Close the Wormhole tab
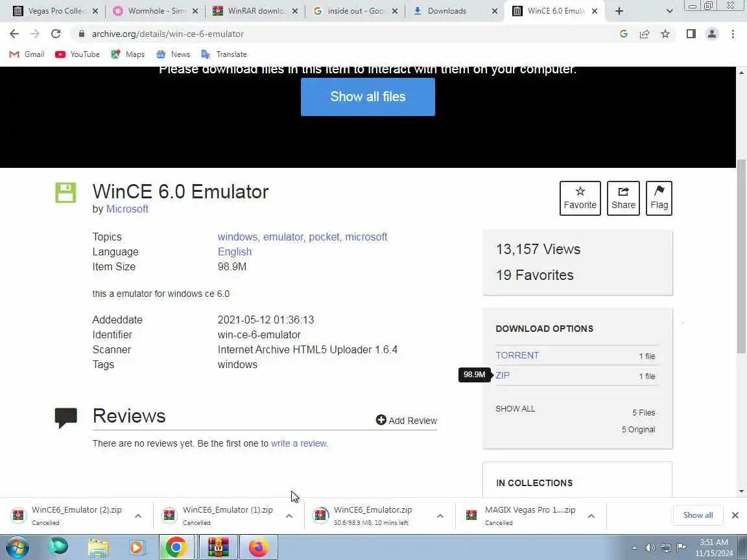The image size is (747, 560). (x=195, y=11)
